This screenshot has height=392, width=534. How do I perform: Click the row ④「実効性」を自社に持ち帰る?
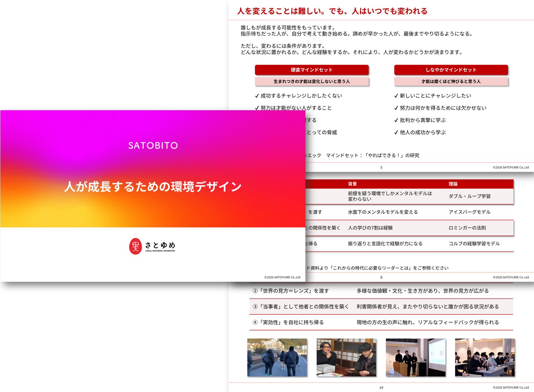[381, 322]
